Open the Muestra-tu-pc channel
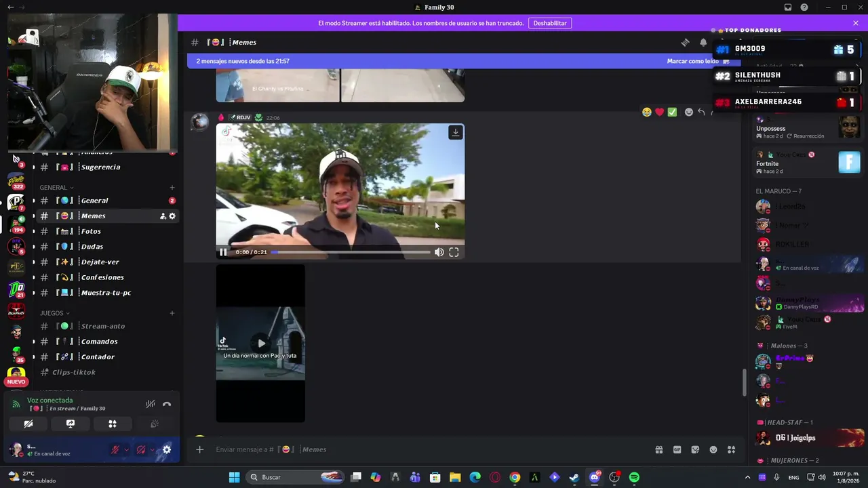The image size is (868, 488). click(x=107, y=293)
